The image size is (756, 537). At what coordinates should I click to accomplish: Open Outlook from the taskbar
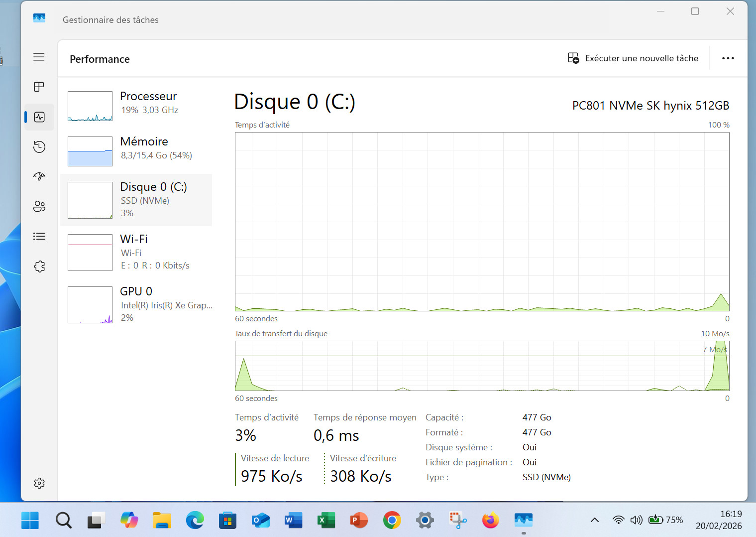[260, 521]
